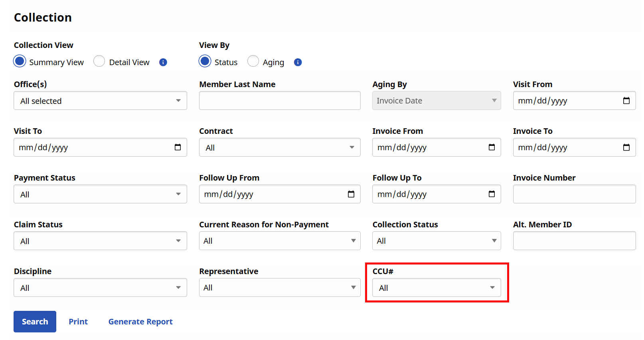Expand the Payment Status dropdown

click(x=100, y=194)
